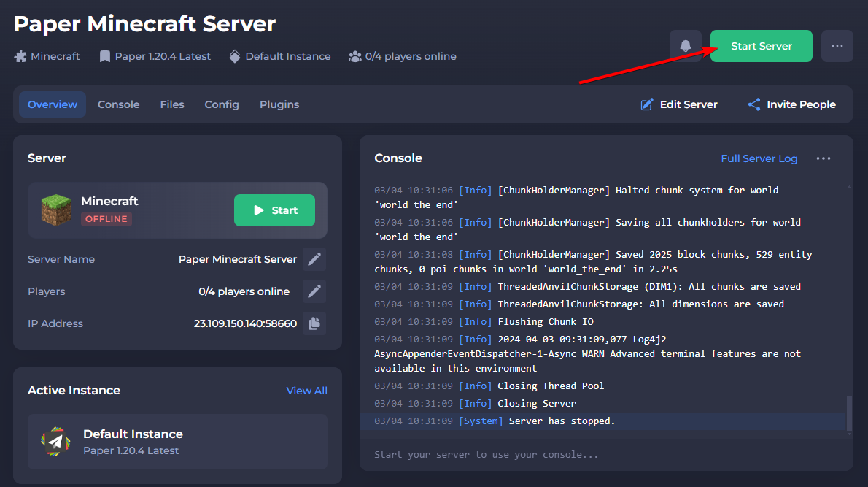Click the pencil icon to edit Server Name
868x487 pixels.
pos(314,259)
